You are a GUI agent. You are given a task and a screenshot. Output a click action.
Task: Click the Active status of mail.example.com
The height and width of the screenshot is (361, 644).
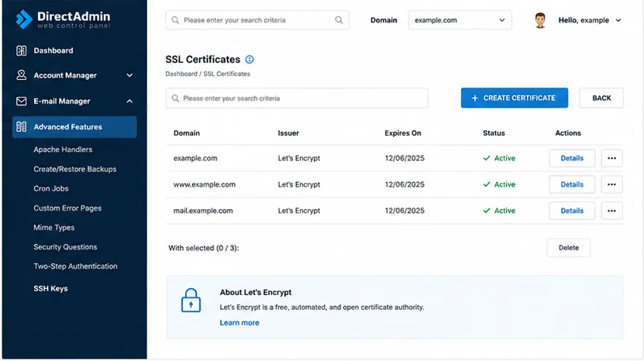[x=499, y=211]
